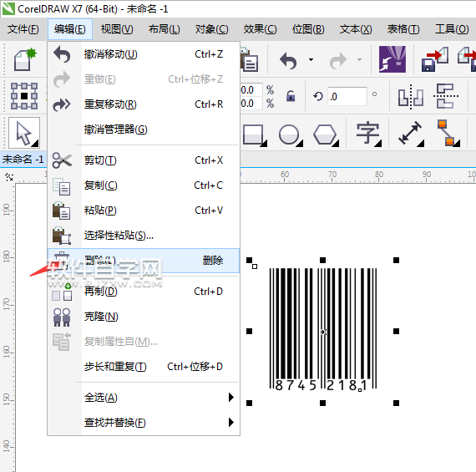Click the ruler origin corner icon
Screen dimensions: 476x472
(9, 177)
